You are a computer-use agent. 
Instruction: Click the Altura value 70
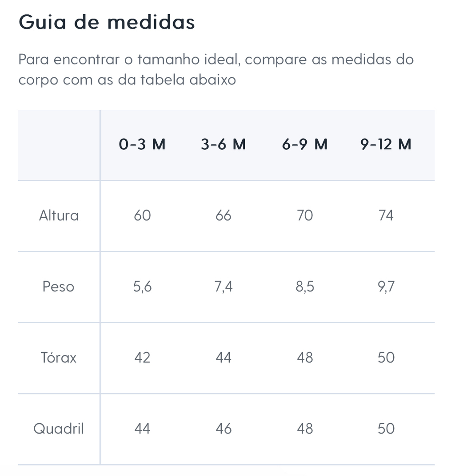(x=305, y=215)
